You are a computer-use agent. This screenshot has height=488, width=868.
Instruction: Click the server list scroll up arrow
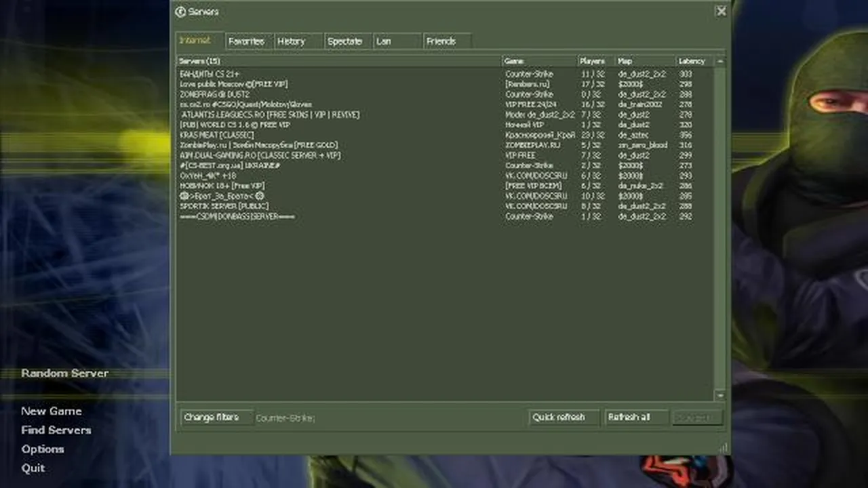(x=719, y=61)
